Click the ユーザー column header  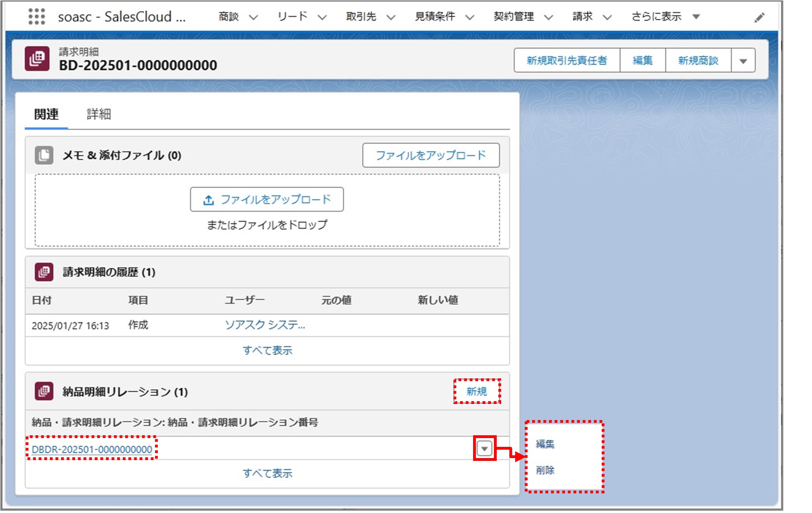[x=244, y=300]
